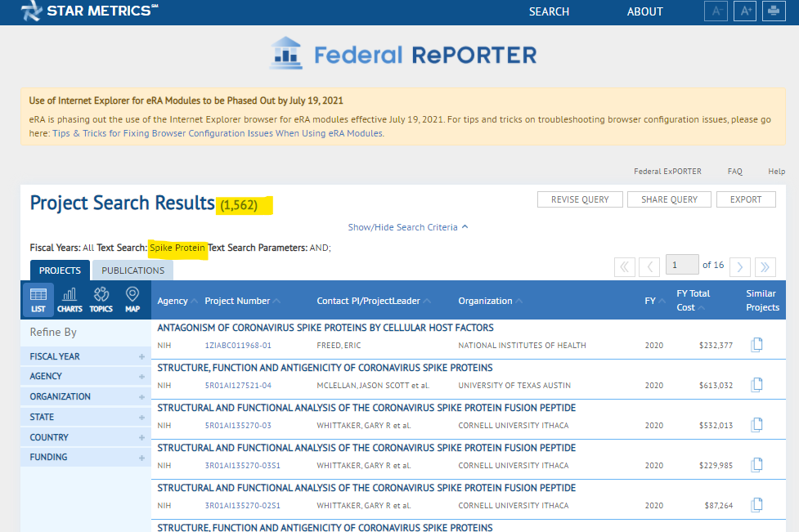Screen dimensions: 799x532
Task: Increase font size with A+ button
Action: point(744,11)
